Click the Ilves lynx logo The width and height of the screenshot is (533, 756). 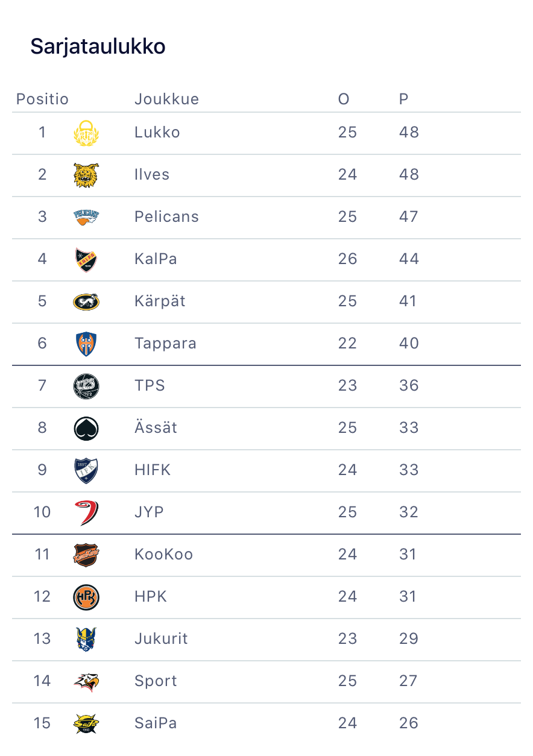click(x=86, y=175)
